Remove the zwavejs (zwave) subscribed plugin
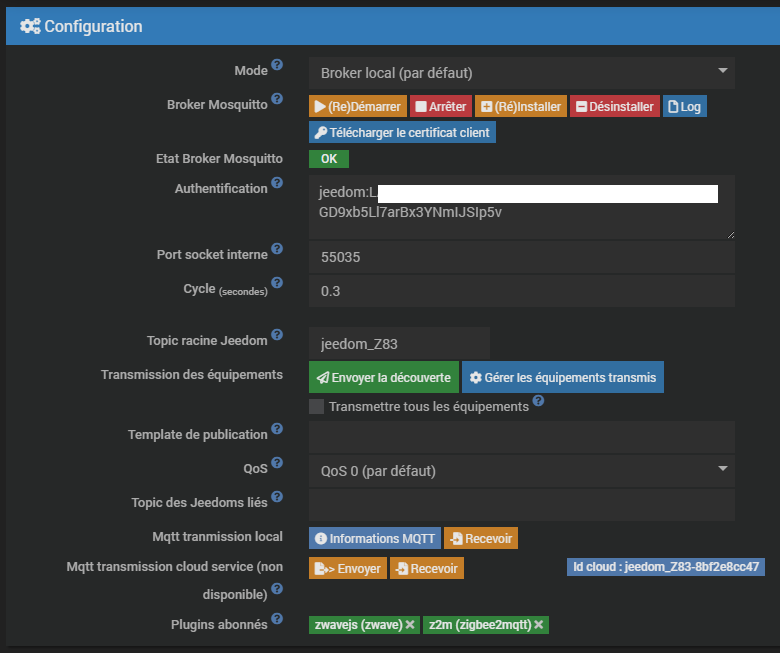Screen dimensions: 780x653 tap(410, 625)
